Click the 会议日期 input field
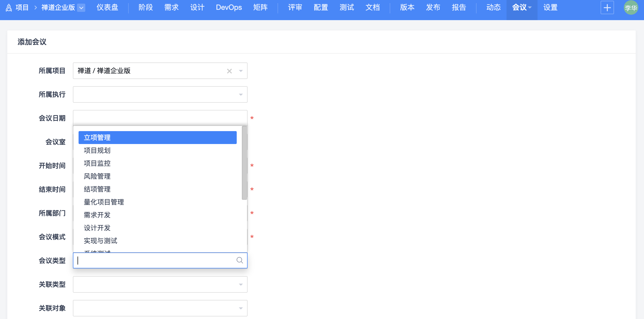The height and width of the screenshot is (319, 644). click(160, 118)
